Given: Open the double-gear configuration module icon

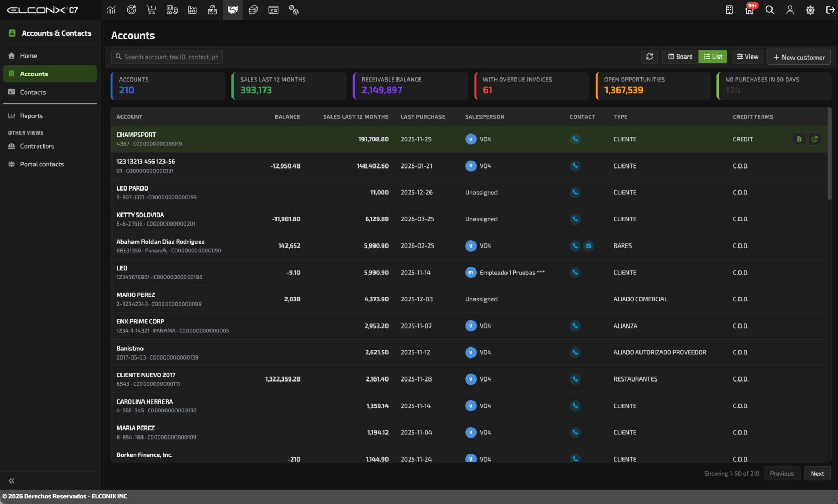Looking at the screenshot, I should (293, 10).
